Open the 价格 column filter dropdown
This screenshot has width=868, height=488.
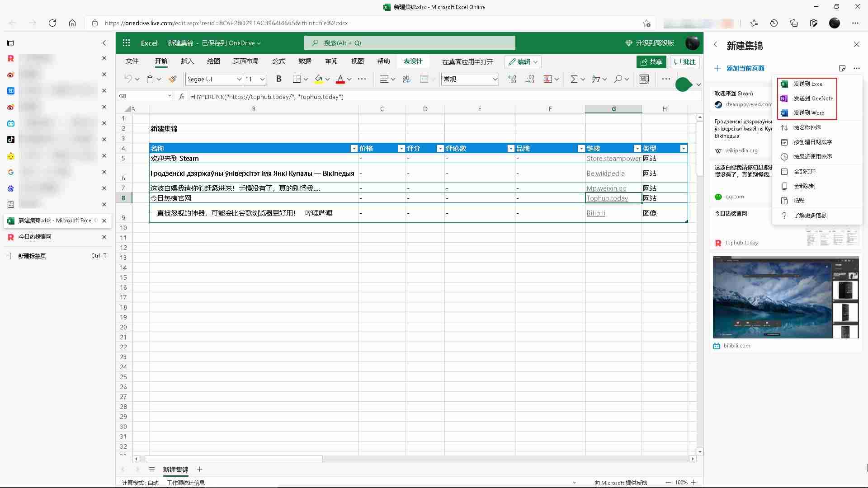point(401,149)
